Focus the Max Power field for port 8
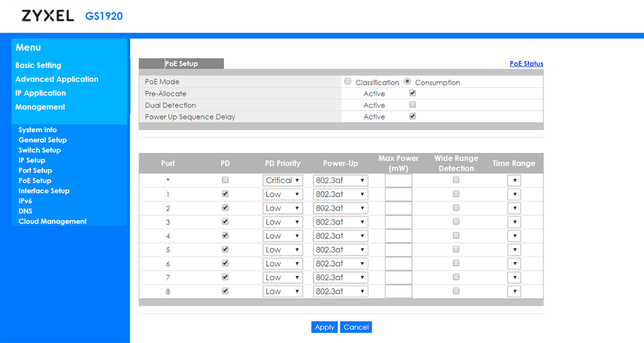644x343 pixels. click(398, 291)
